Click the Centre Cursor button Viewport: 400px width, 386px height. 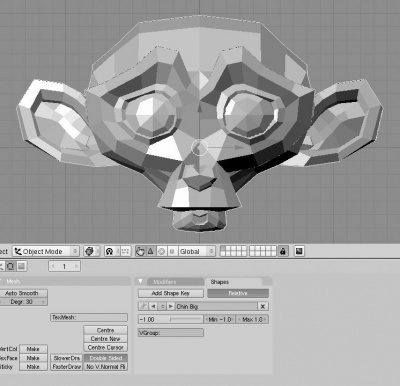point(105,347)
